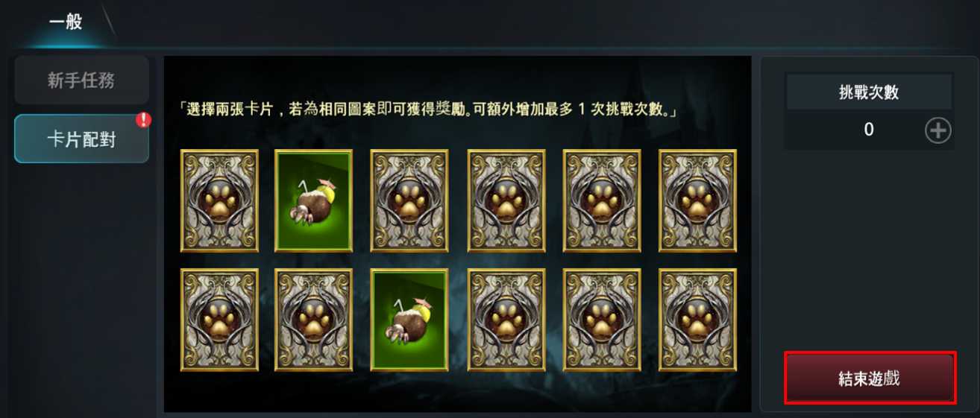Click the 結束遊戲 end game button

(870, 379)
